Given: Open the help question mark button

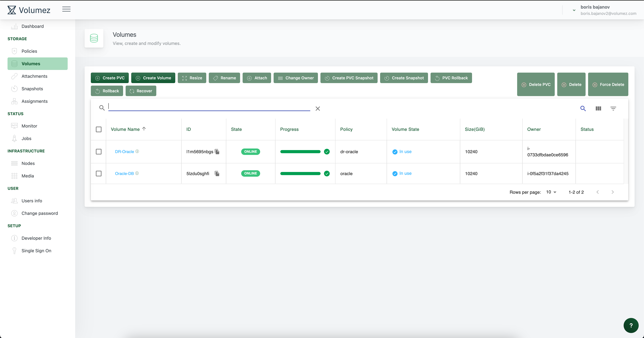Looking at the screenshot, I should [x=631, y=325].
